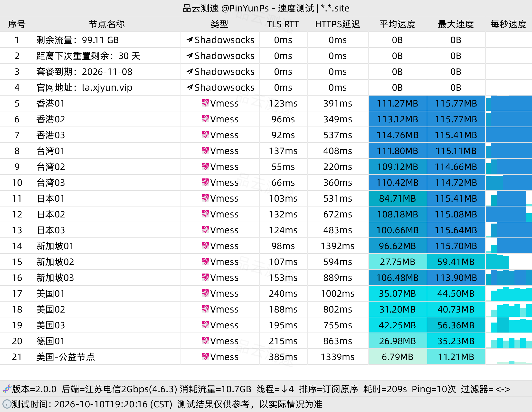
Task: Click the per-second speed chart for 美国02
Action: click(x=509, y=309)
